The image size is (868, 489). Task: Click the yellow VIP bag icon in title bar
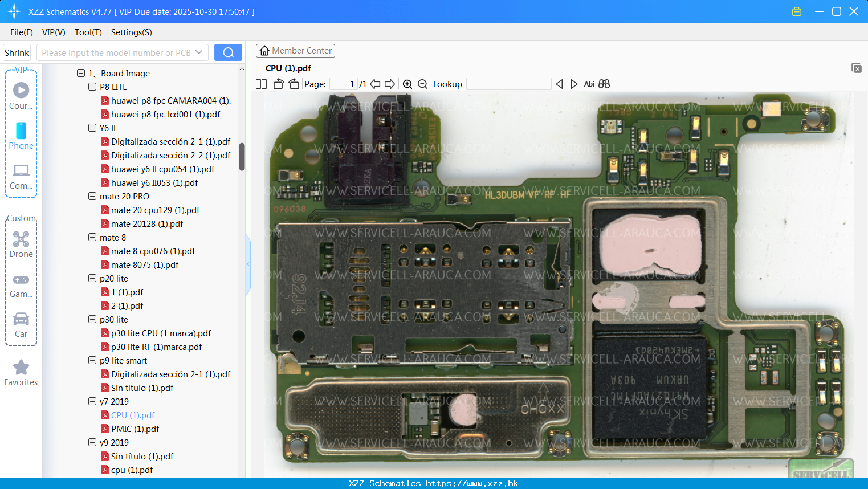pos(797,11)
